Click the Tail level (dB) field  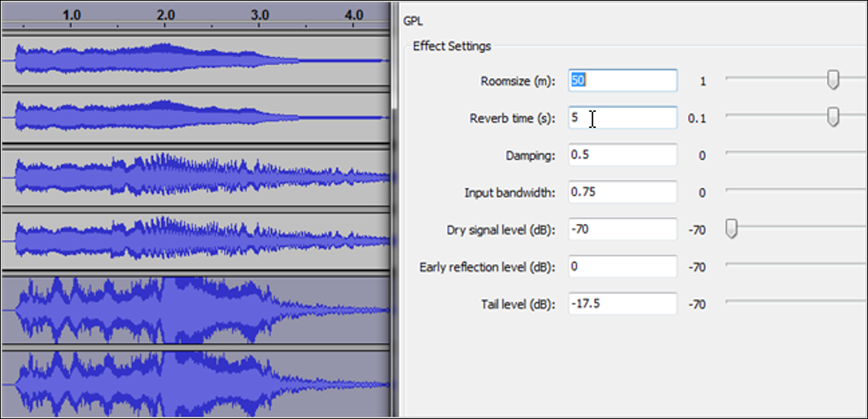[x=623, y=303]
